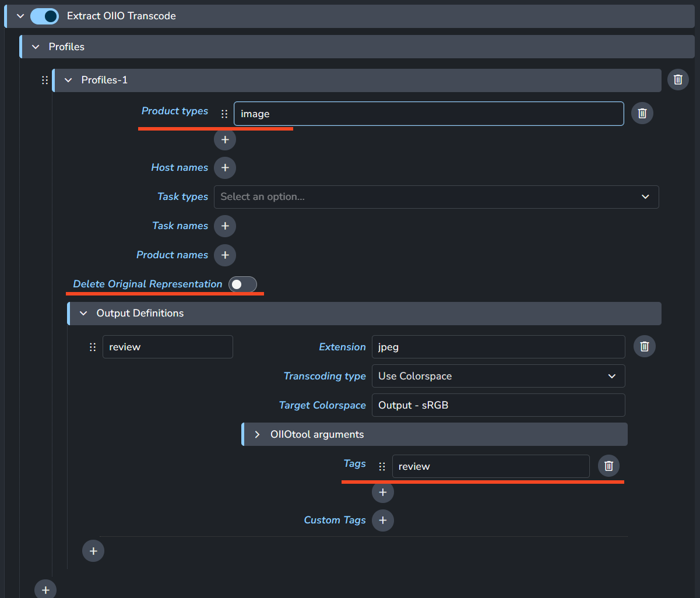Open the Transcoding type dropdown
This screenshot has width=700, height=598.
[x=498, y=377]
